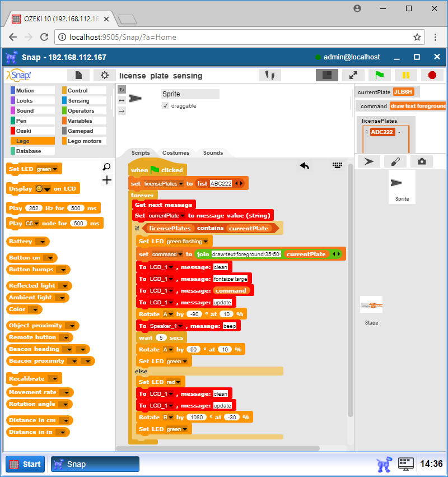Toggle keyboard entry icon in scripts area
The width and height of the screenshot is (448, 477).
tap(337, 165)
